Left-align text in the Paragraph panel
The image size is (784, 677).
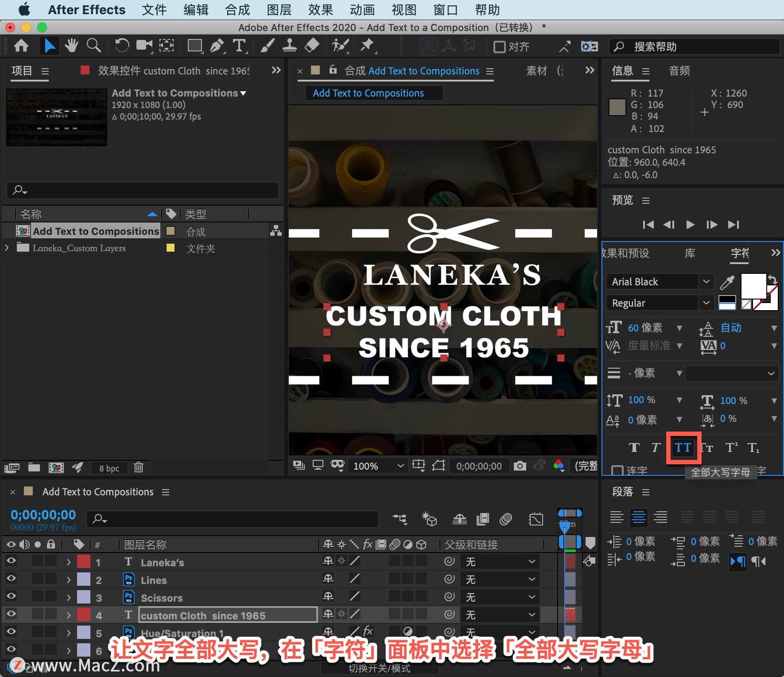click(x=617, y=517)
